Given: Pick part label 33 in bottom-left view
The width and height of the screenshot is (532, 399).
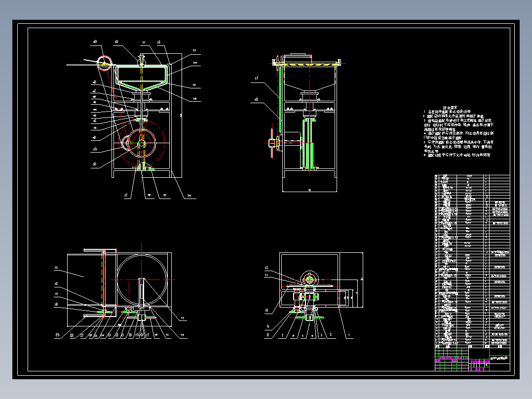Looking at the screenshot, I should click(56, 268).
